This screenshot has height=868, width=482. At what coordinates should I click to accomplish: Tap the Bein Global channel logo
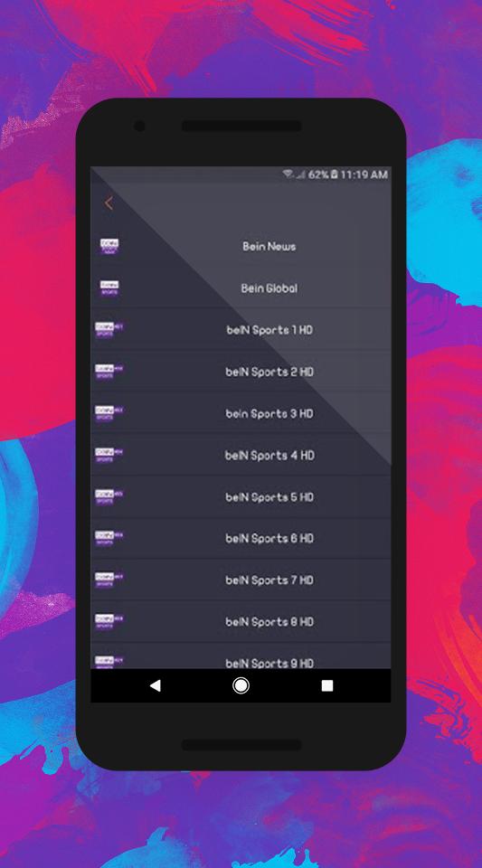tap(109, 288)
